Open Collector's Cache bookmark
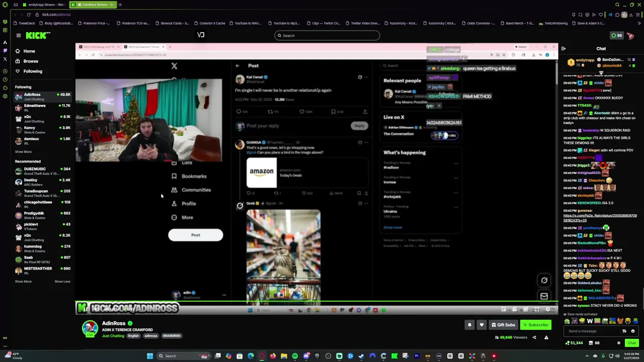This screenshot has height=362, width=644. click(x=209, y=23)
